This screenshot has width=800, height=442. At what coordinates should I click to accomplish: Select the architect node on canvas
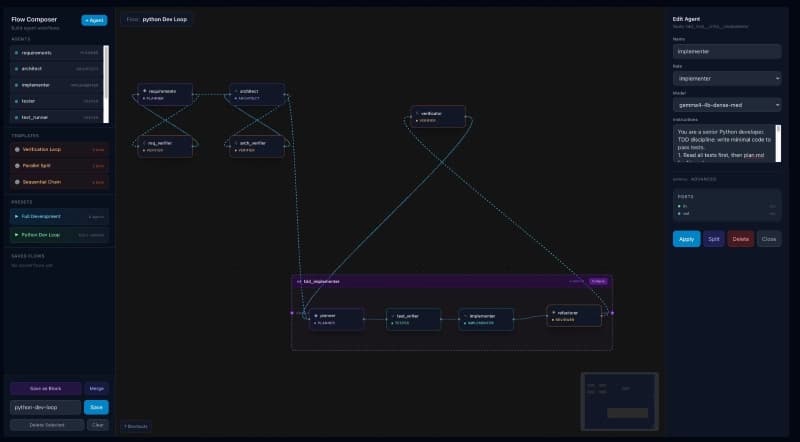click(x=257, y=94)
